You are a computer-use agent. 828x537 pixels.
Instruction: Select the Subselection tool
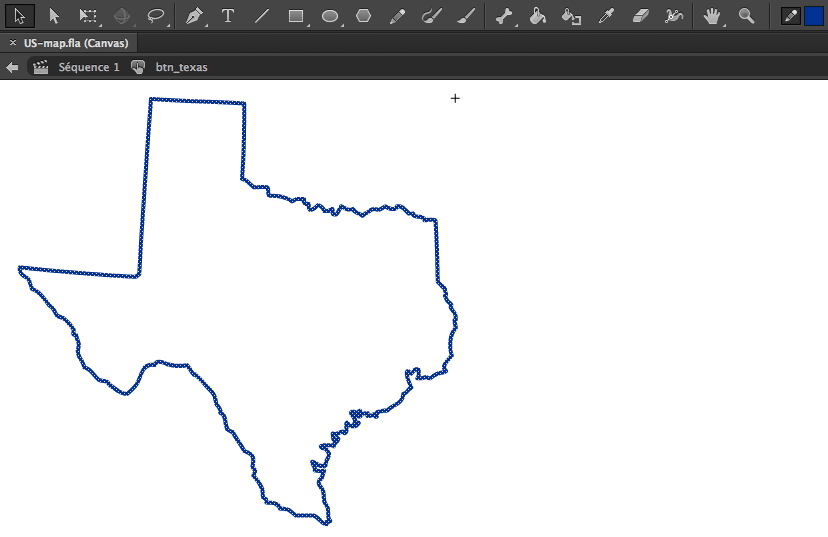(x=53, y=16)
